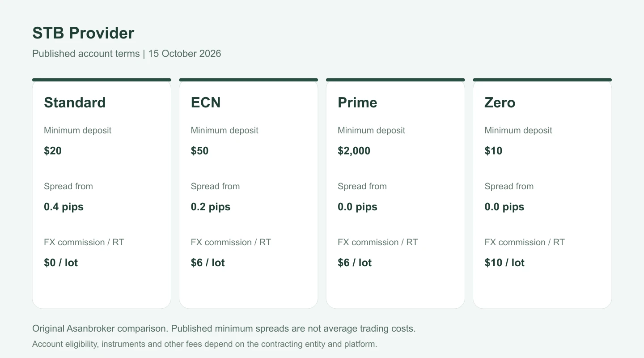Click the $20 Standard minimum deposit value
The image size is (644, 358).
[53, 151]
